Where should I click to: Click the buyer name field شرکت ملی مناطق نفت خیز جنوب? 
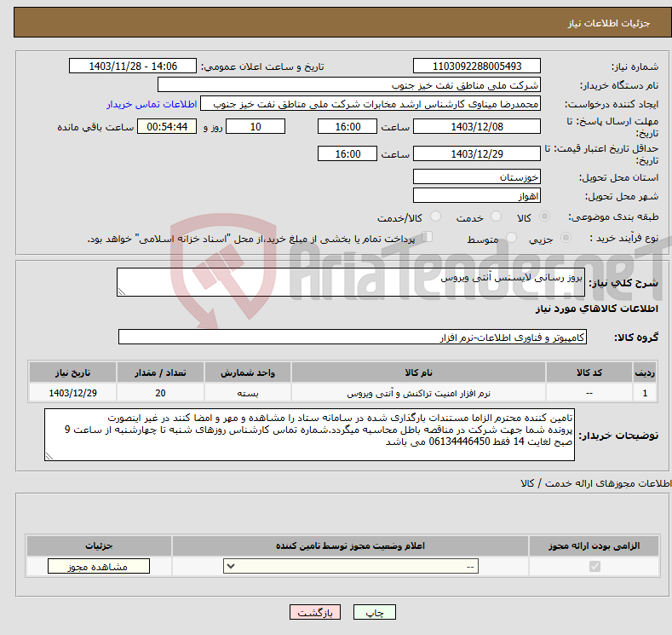(349, 85)
